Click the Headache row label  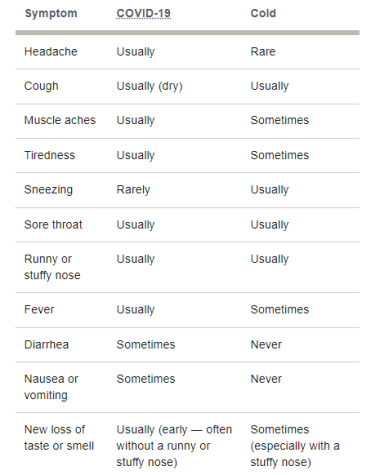(51, 52)
